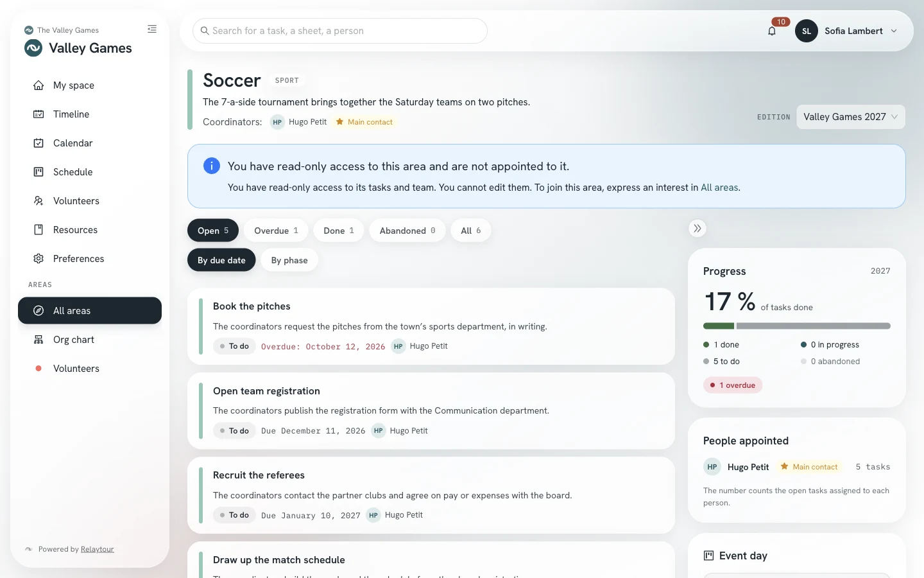Click the 1 overdue badge
This screenshot has height=578, width=924.
coord(733,385)
